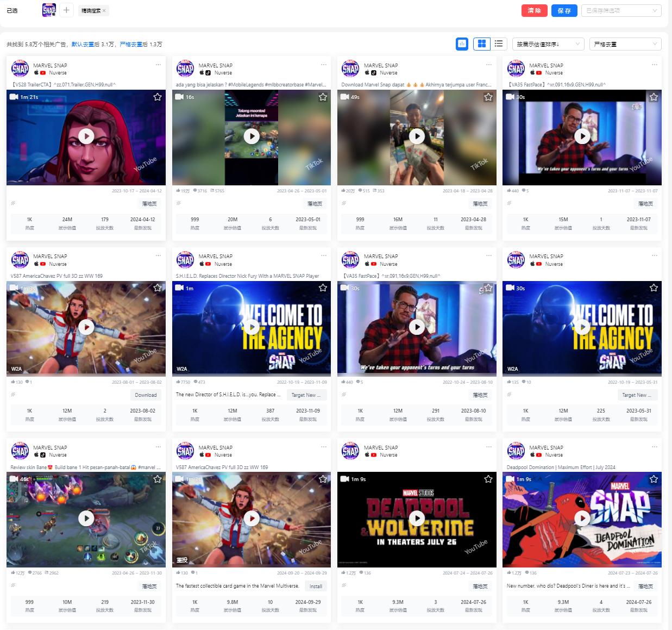The width and height of the screenshot is (672, 630).
Task: Open Deadpool Domination ad thumbnail
Action: (x=582, y=519)
